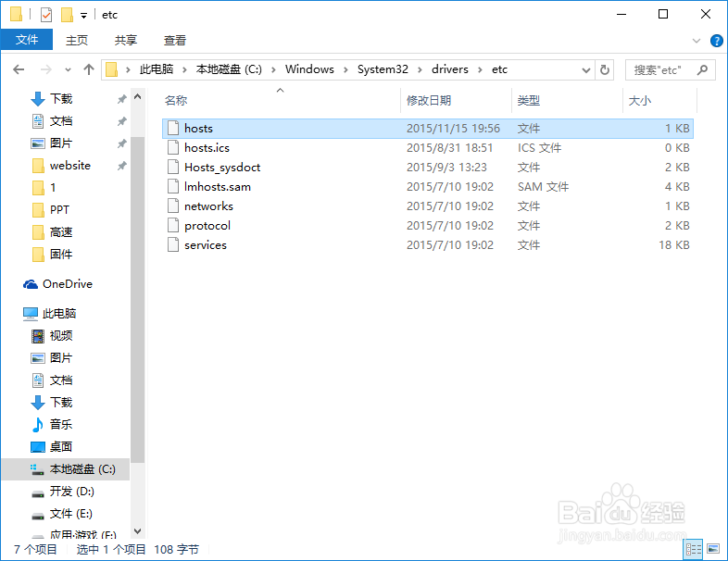Open the Customize Quick Access Toolbar dropdown
Image resolution: width=728 pixels, height=561 pixels.
[x=84, y=16]
